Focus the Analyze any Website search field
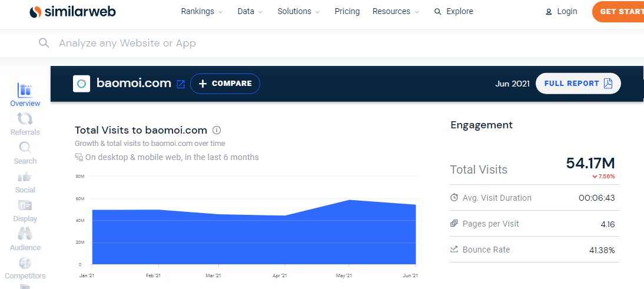 coord(235,43)
